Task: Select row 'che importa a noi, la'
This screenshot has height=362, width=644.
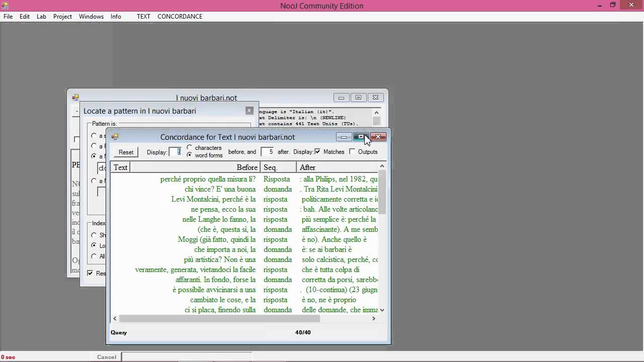Action: coord(244,249)
